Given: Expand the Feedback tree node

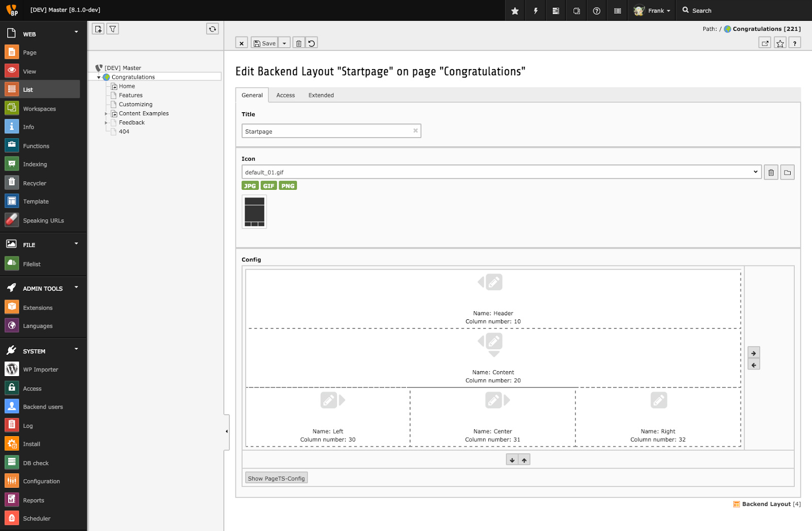Looking at the screenshot, I should tap(106, 123).
